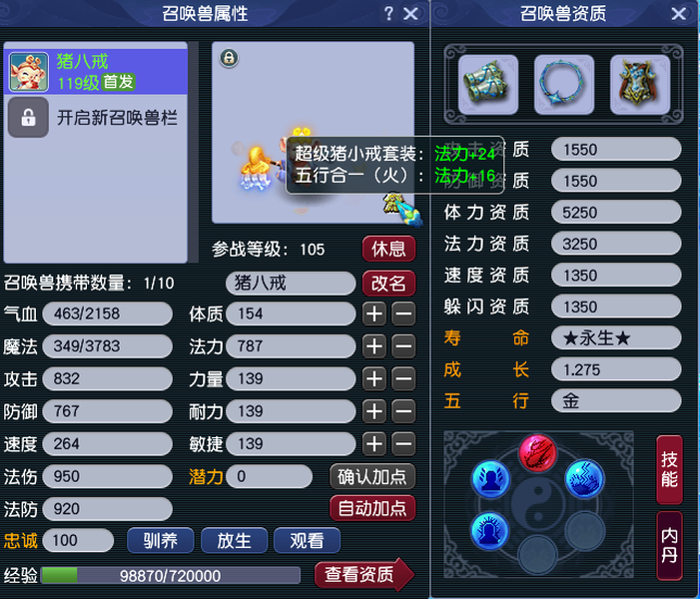Click the 经验 experience progress bar
The height and width of the screenshot is (599, 700).
click(x=170, y=576)
